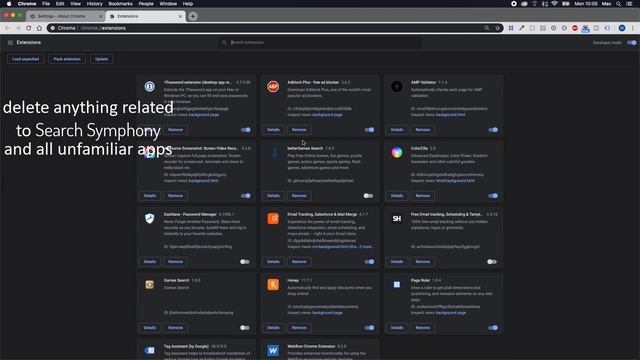Click the Search extensions field
Viewport: 640px width, 360px height.
pyautogui.click(x=320, y=42)
